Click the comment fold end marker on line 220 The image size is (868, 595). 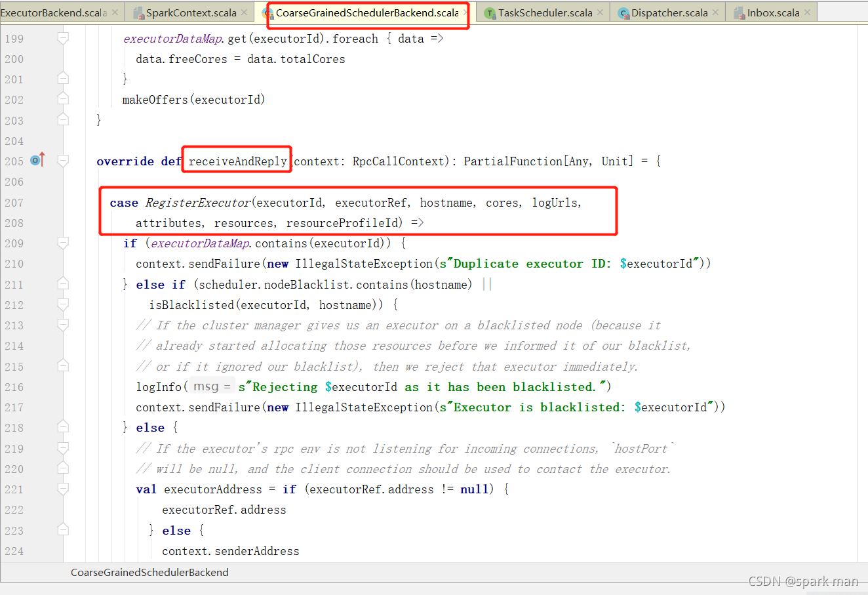click(63, 468)
